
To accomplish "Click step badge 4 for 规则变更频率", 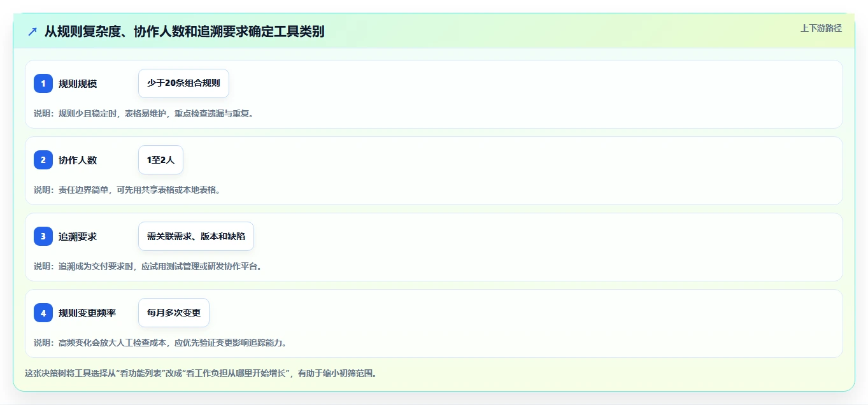I will 43,313.
